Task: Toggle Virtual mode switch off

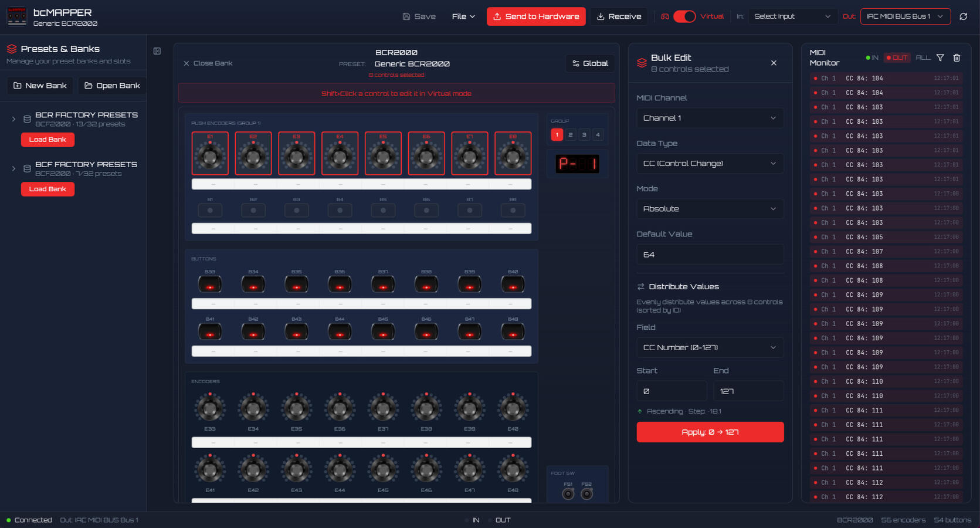Action: (686, 16)
